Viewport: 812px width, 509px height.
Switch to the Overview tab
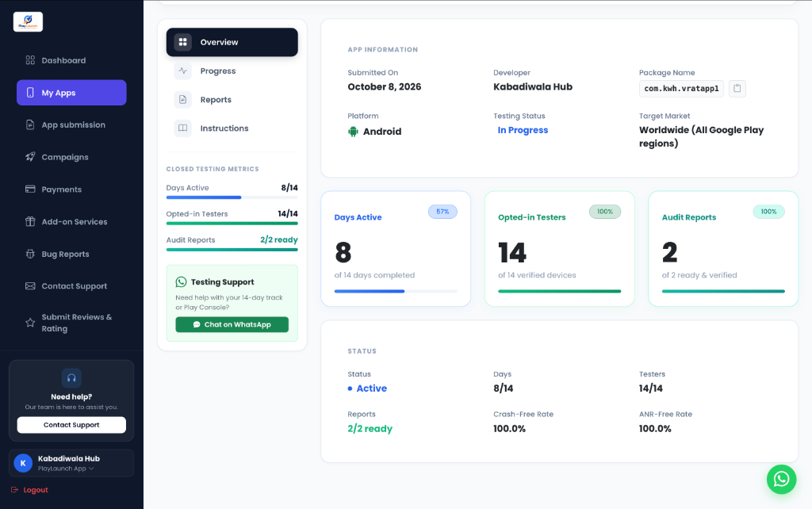tap(232, 42)
